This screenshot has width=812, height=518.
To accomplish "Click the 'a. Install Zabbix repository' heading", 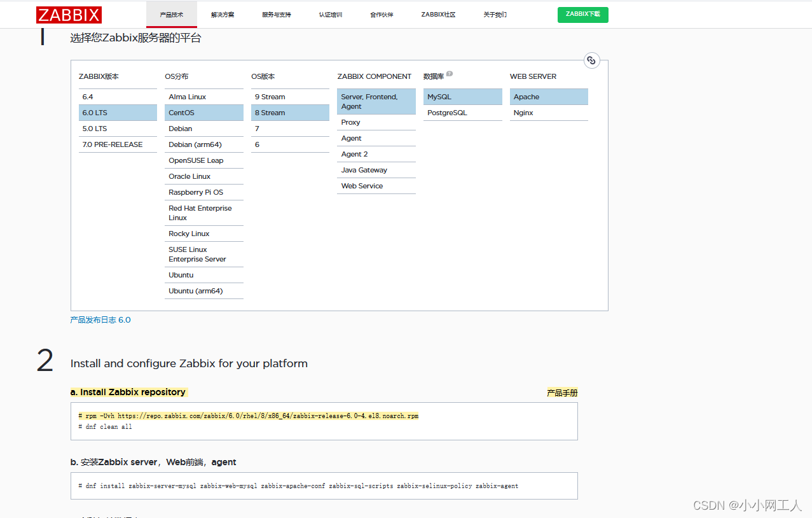I will click(x=128, y=392).
